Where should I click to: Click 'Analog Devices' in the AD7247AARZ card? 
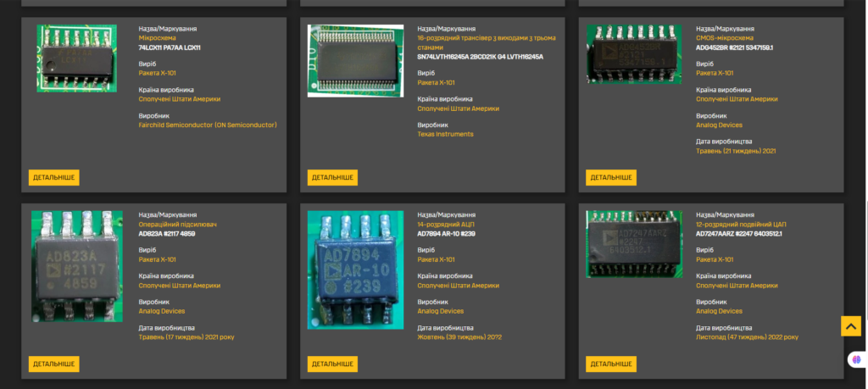click(x=719, y=312)
